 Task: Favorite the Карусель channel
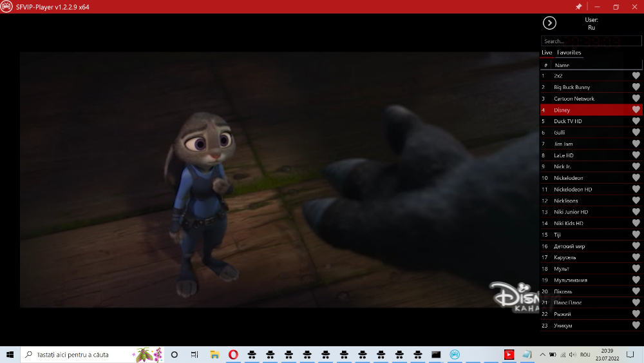636,257
